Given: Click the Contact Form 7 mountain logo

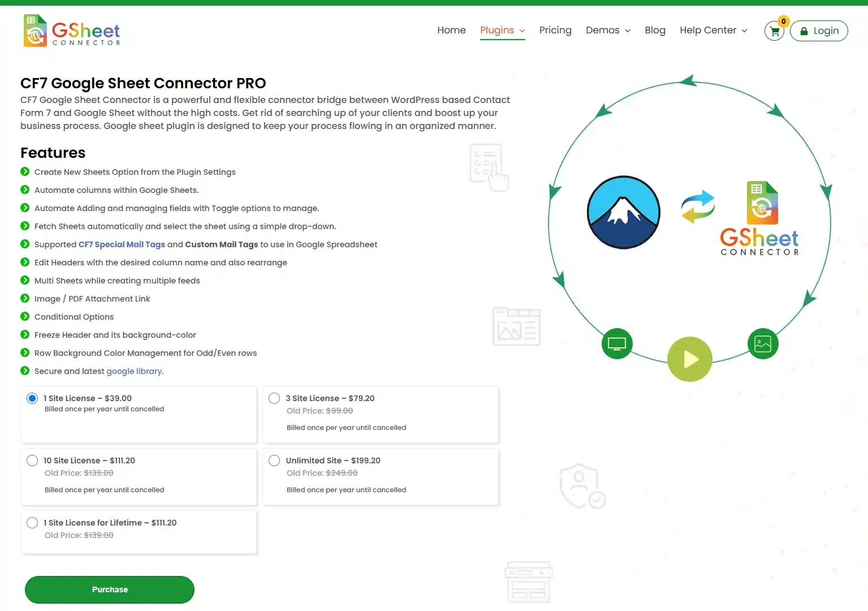Looking at the screenshot, I should coord(623,212).
